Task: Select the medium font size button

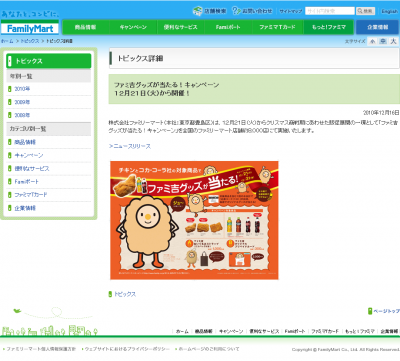Action: click(383, 41)
